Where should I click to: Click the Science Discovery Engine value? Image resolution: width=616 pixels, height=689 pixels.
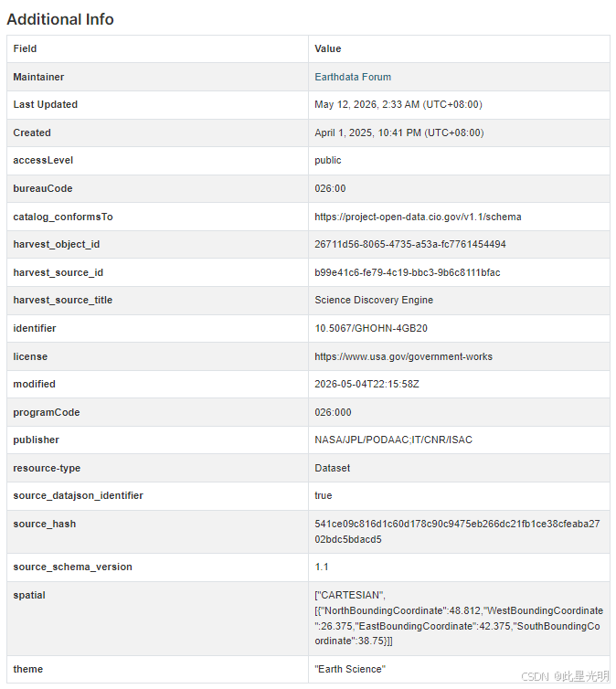pyautogui.click(x=374, y=300)
